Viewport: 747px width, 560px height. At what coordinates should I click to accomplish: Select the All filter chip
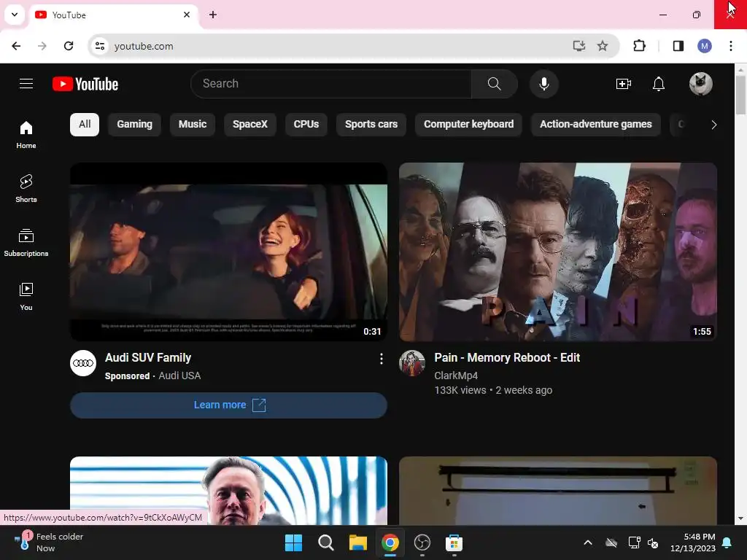(85, 124)
